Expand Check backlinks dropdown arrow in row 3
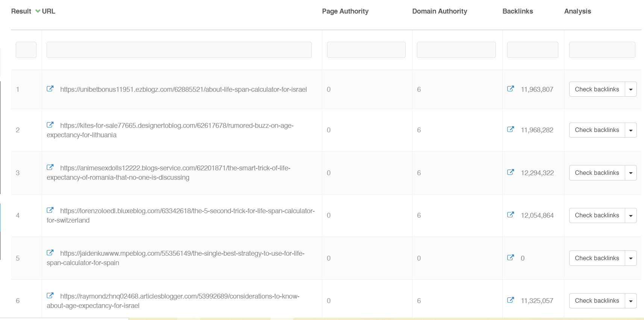This screenshot has height=320, width=644. tap(630, 173)
